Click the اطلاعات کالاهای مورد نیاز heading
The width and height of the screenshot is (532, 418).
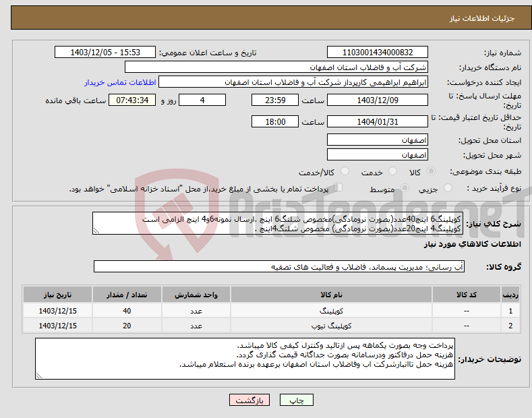pos(472,244)
